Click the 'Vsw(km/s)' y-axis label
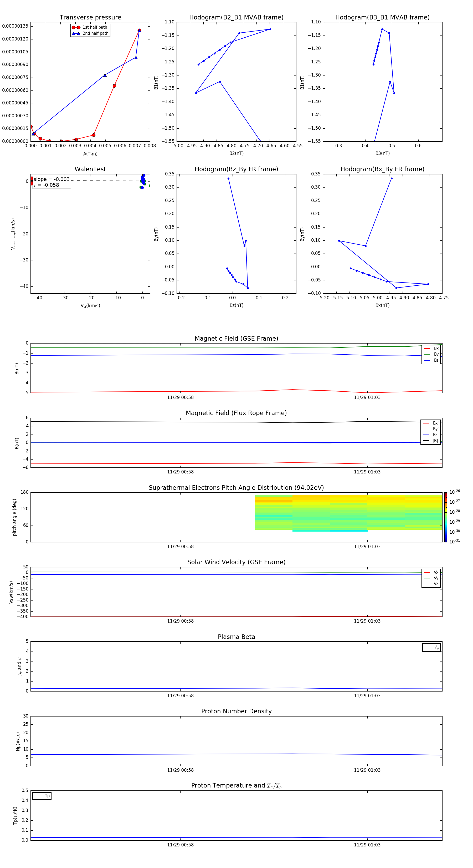This screenshot has width=473, height=868. point(11,592)
